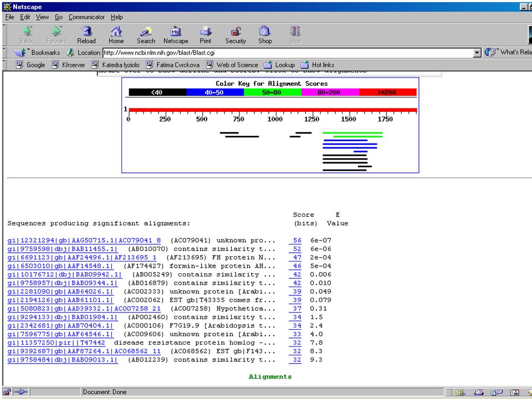The image size is (532, 399).
Task: Open My Netscape from the toolbar
Action: (x=176, y=35)
